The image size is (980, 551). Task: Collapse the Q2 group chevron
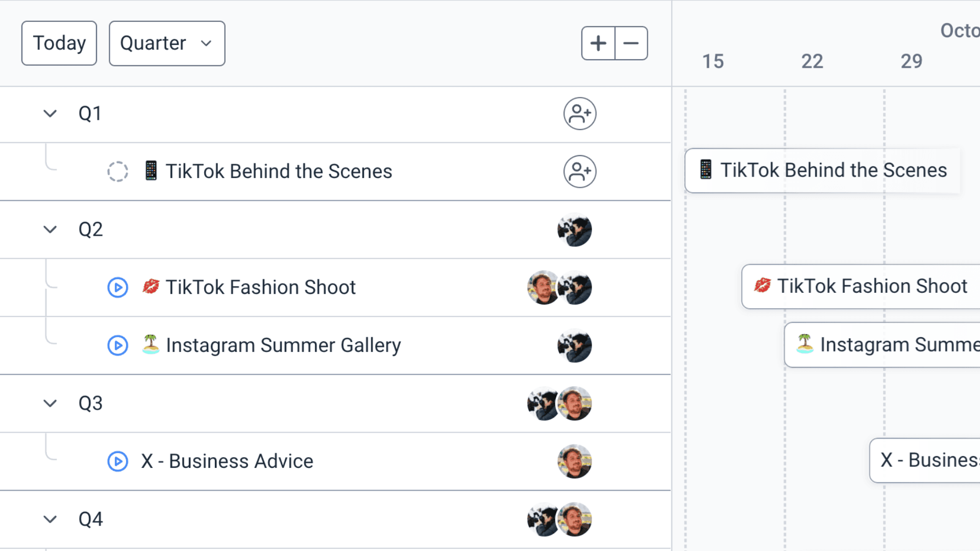50,230
